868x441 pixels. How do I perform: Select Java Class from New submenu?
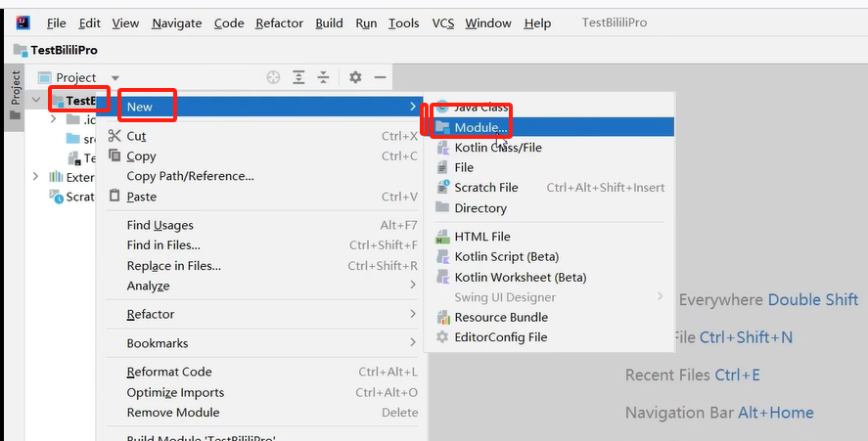coord(550,108)
